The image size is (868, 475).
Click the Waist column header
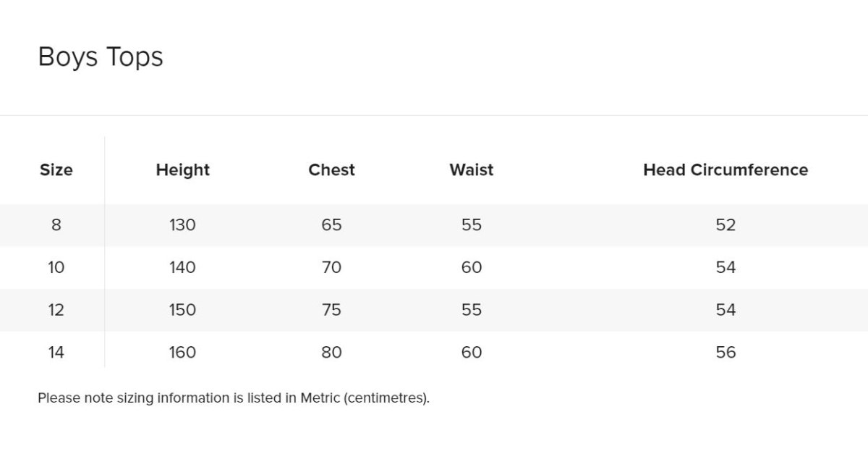pyautogui.click(x=471, y=170)
